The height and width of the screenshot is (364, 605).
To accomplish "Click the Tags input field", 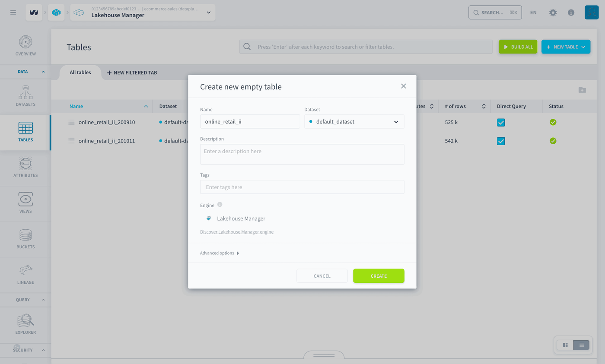I will (x=302, y=187).
